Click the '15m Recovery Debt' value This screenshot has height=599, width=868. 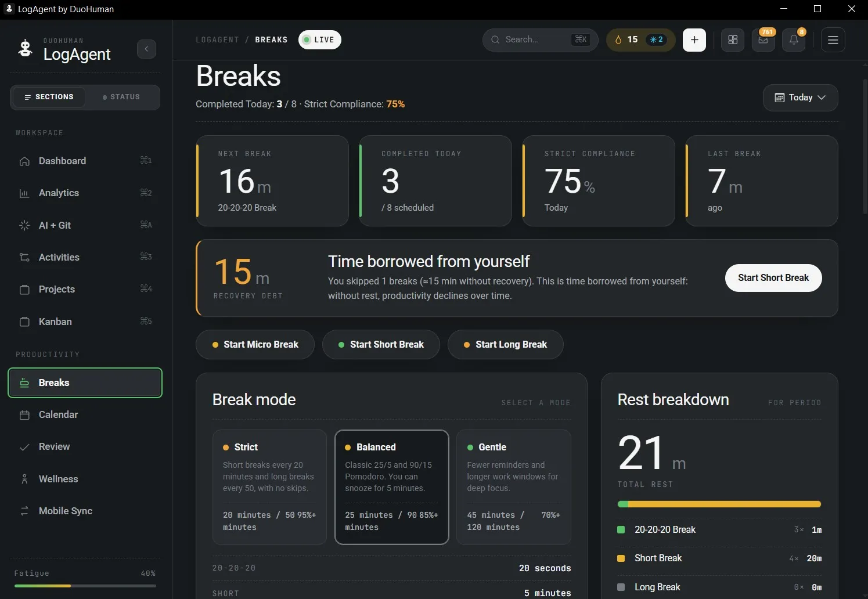tap(242, 273)
